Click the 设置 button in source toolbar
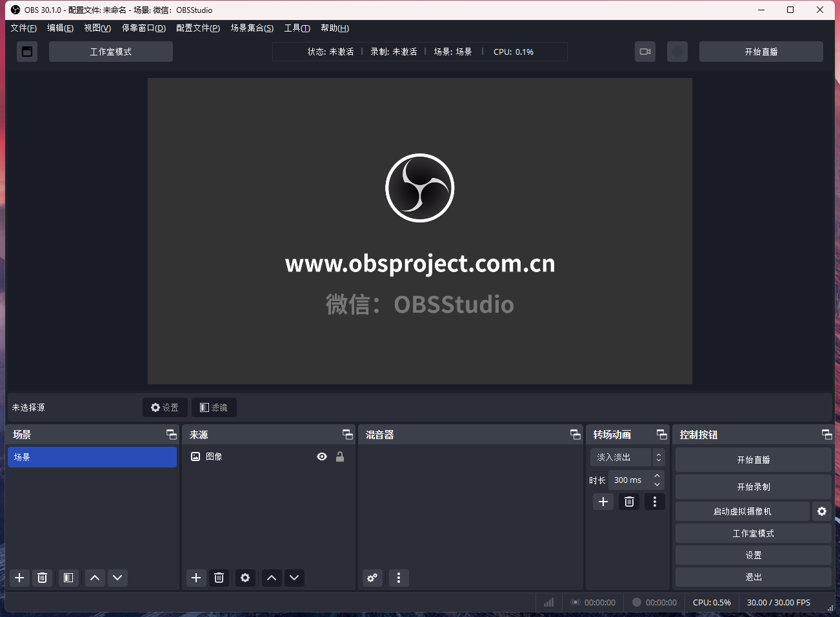 click(x=165, y=407)
